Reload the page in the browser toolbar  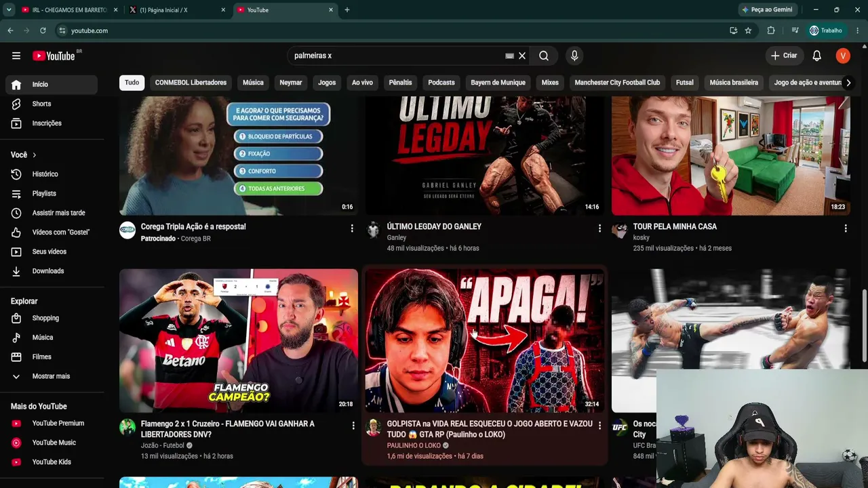(43, 30)
